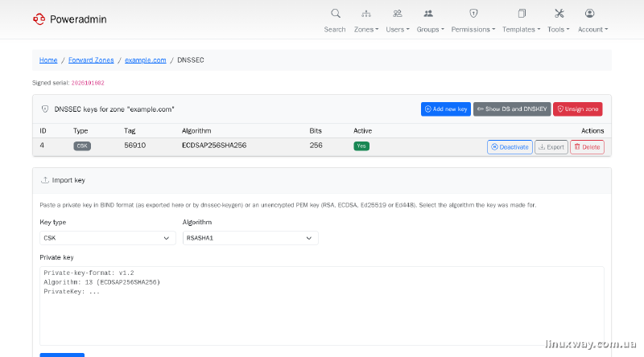This screenshot has width=644, height=357.
Task: Open the Algorithm RSASHA1 dropdown
Action: click(250, 238)
